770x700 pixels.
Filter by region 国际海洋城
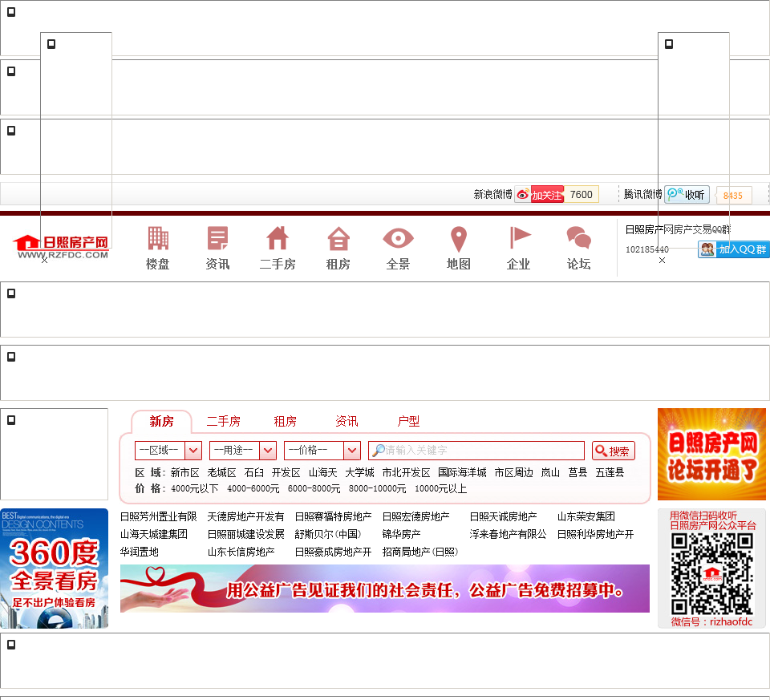pos(463,473)
